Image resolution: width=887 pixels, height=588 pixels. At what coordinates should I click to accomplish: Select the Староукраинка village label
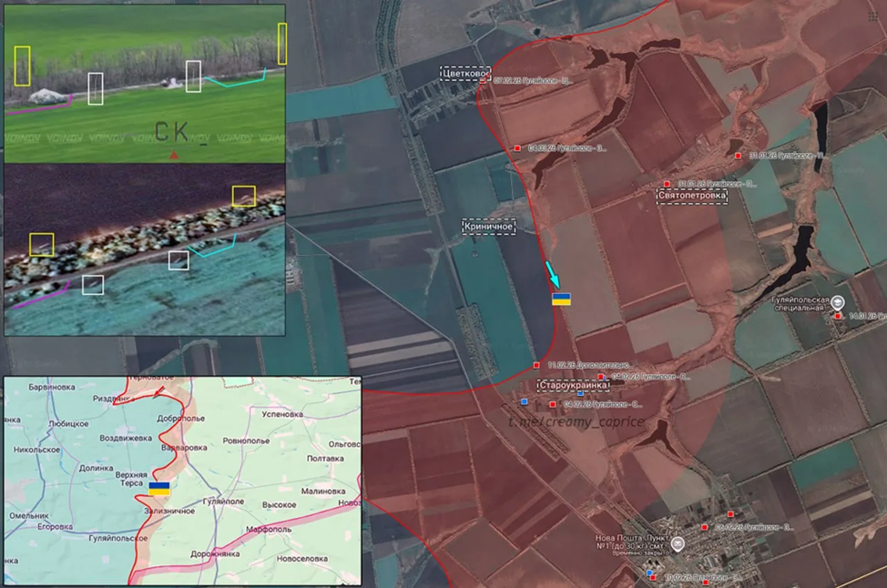pyautogui.click(x=573, y=386)
